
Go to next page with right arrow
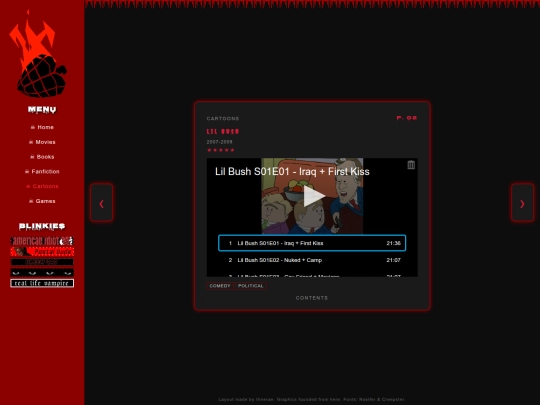click(522, 203)
